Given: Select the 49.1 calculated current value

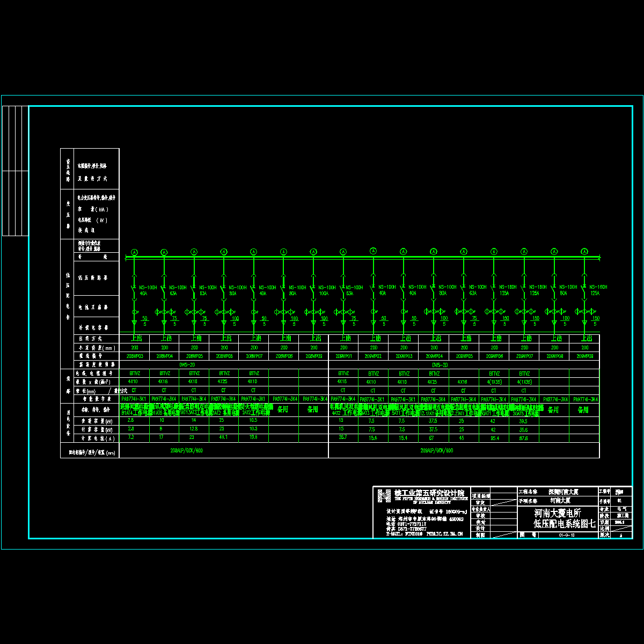Looking at the screenshot, I should point(224,437).
